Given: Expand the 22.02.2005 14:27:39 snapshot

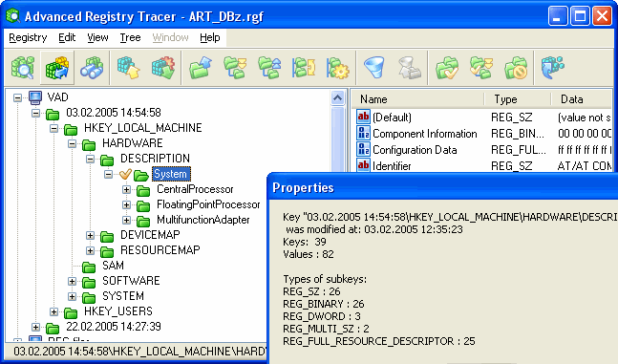Looking at the screenshot, I should [36, 328].
